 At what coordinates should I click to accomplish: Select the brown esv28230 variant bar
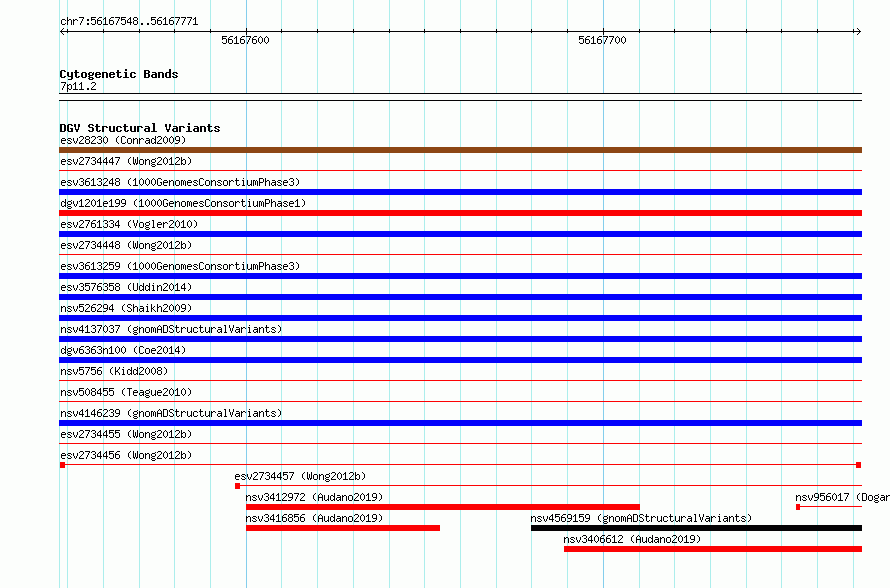(460, 150)
